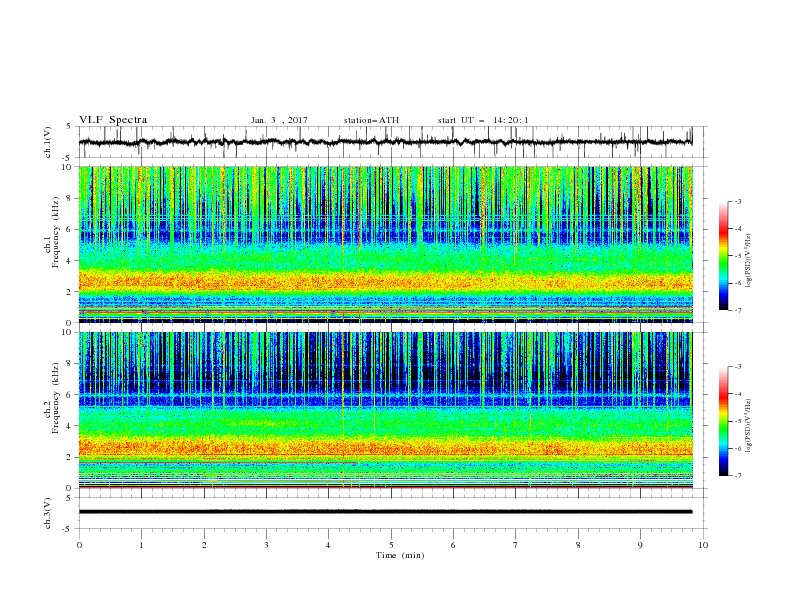Click the "8" kHz tick on ch.1 spectrogram
Screen dimensions: 792x612
coord(70,198)
